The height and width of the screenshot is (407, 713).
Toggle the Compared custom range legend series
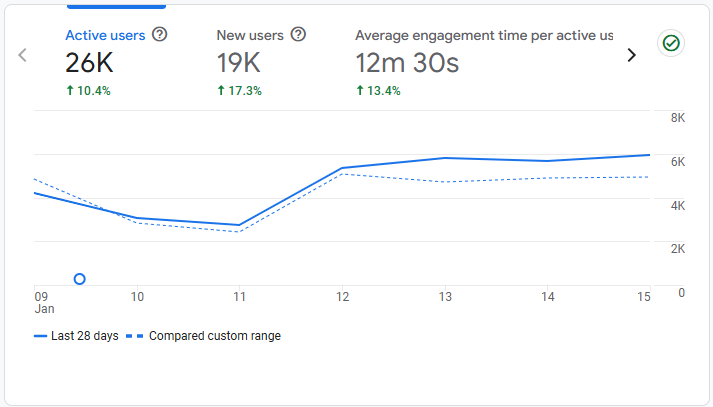[x=206, y=336]
